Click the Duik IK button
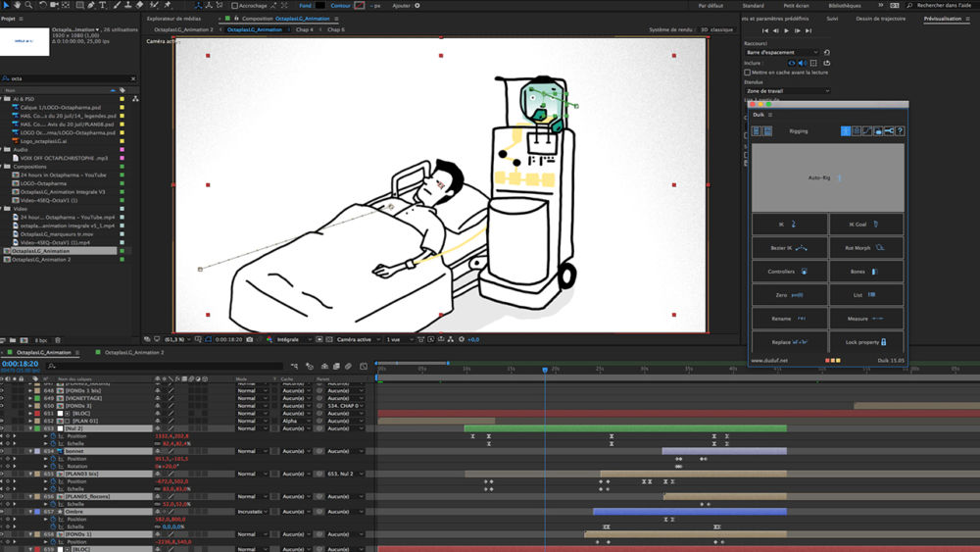This screenshot has width=980, height=552. point(789,224)
